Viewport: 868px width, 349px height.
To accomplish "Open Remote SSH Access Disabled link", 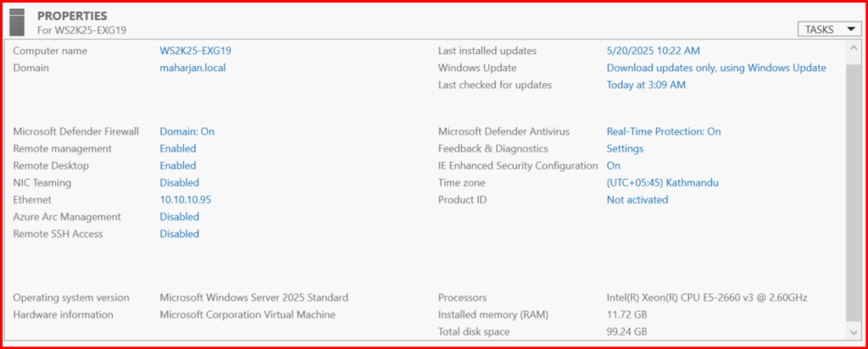I will pos(179,234).
